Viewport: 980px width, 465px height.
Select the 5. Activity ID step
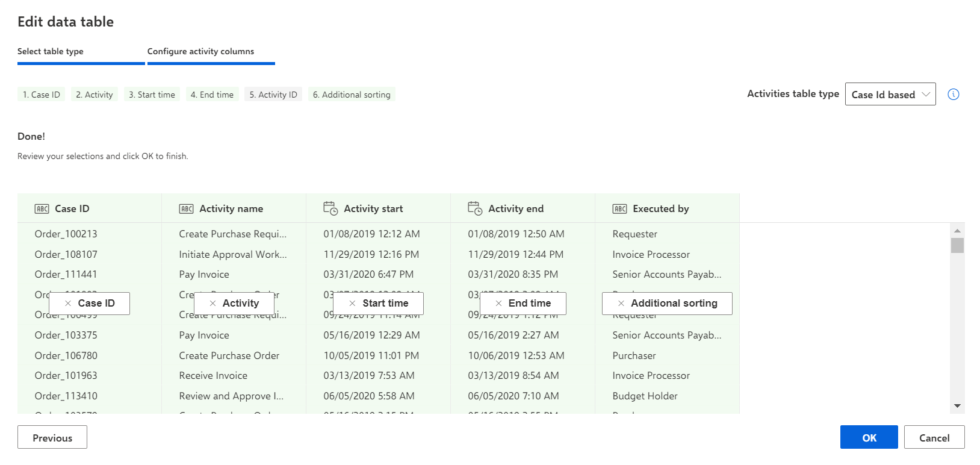[x=273, y=95]
